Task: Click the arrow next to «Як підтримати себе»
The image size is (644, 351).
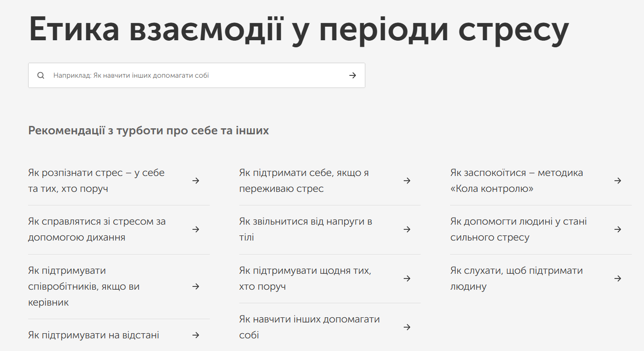Action: [x=407, y=180]
